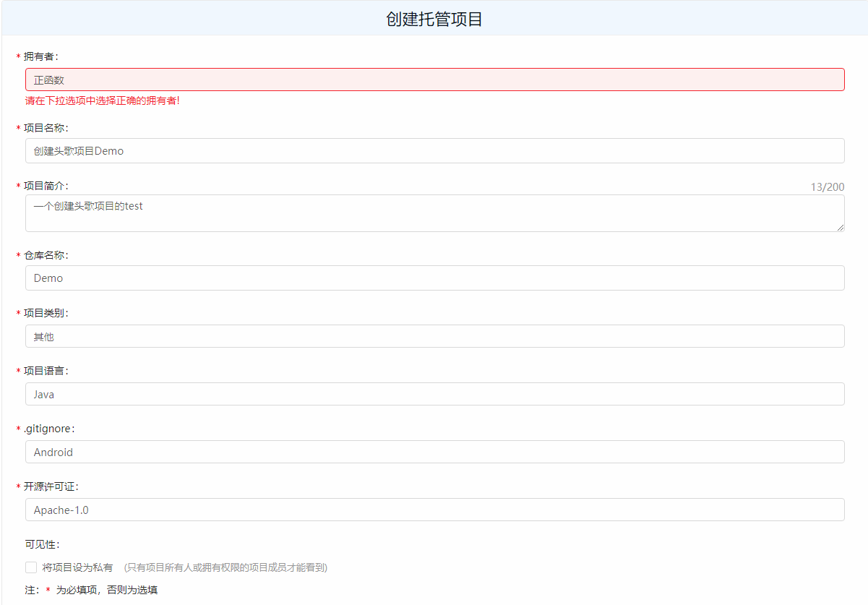Click the 开源许可证 field label
This screenshot has height=605, width=868.
(51, 486)
